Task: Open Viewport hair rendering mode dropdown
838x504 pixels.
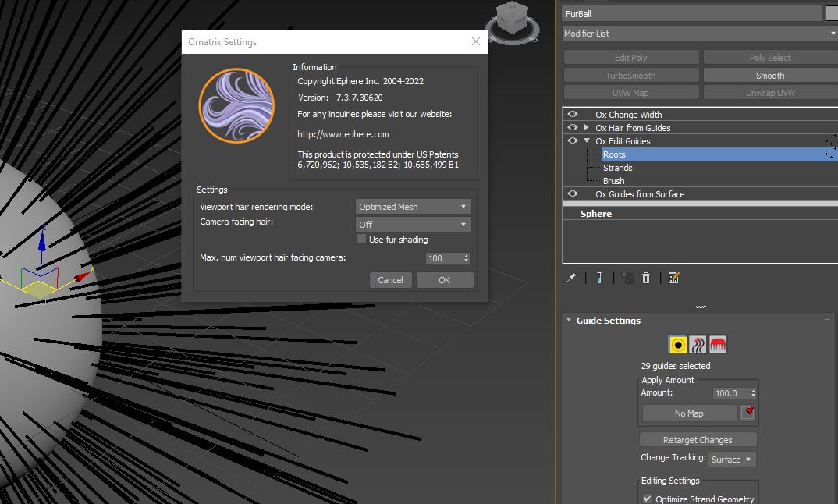Action: (x=413, y=207)
